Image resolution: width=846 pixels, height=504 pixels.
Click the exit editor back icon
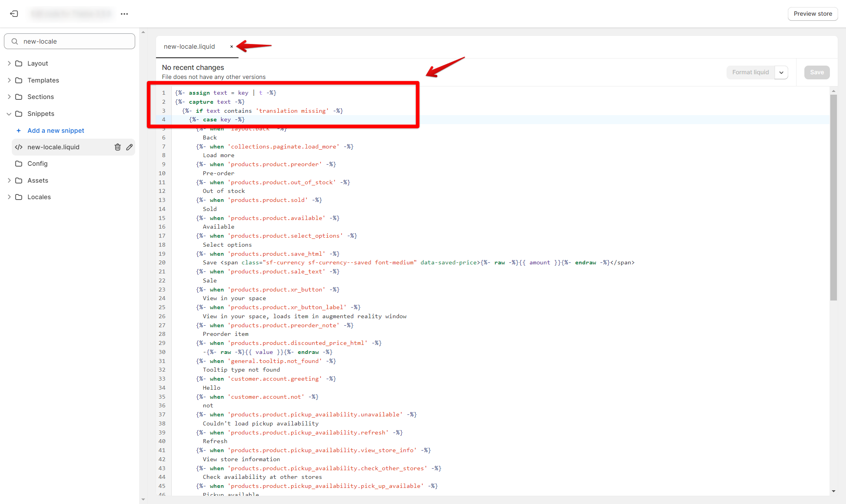coord(14,14)
